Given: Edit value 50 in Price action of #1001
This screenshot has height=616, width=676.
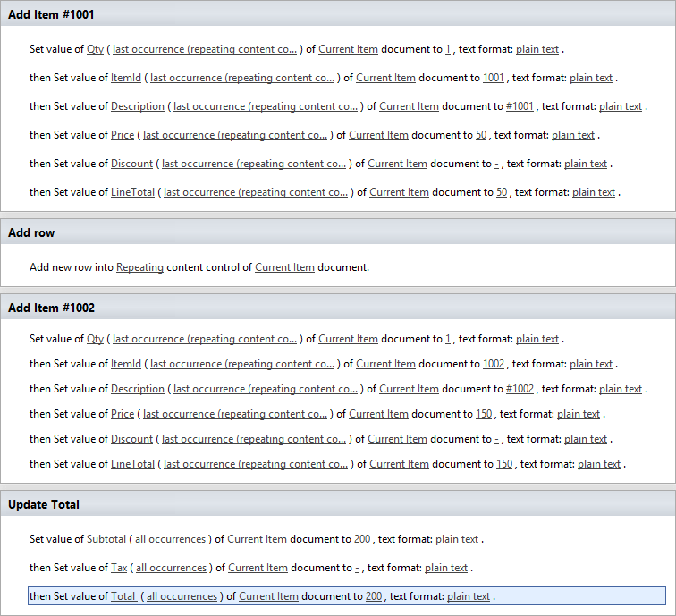Looking at the screenshot, I should [x=481, y=135].
